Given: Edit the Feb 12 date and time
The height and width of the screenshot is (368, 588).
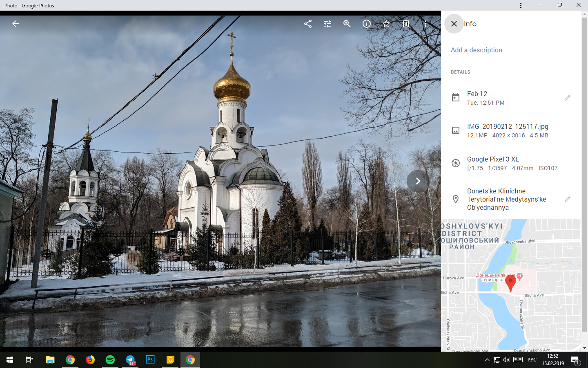Looking at the screenshot, I should [x=568, y=98].
